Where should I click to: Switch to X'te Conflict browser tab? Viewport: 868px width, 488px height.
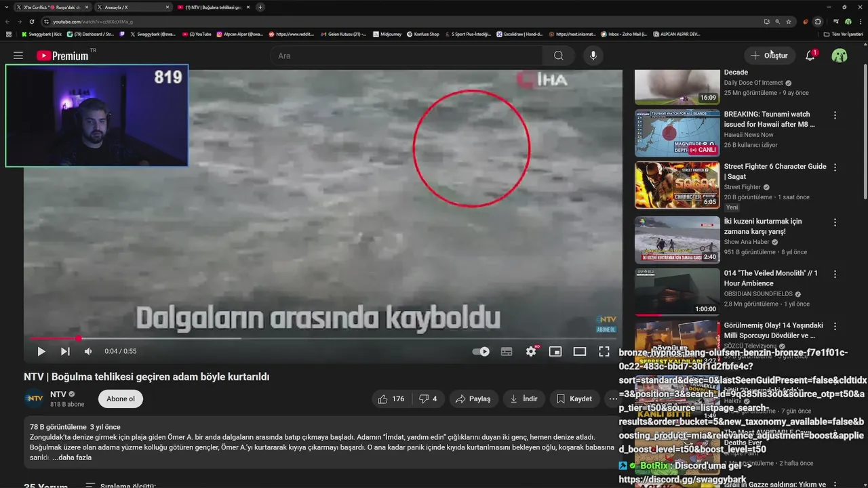(x=52, y=7)
